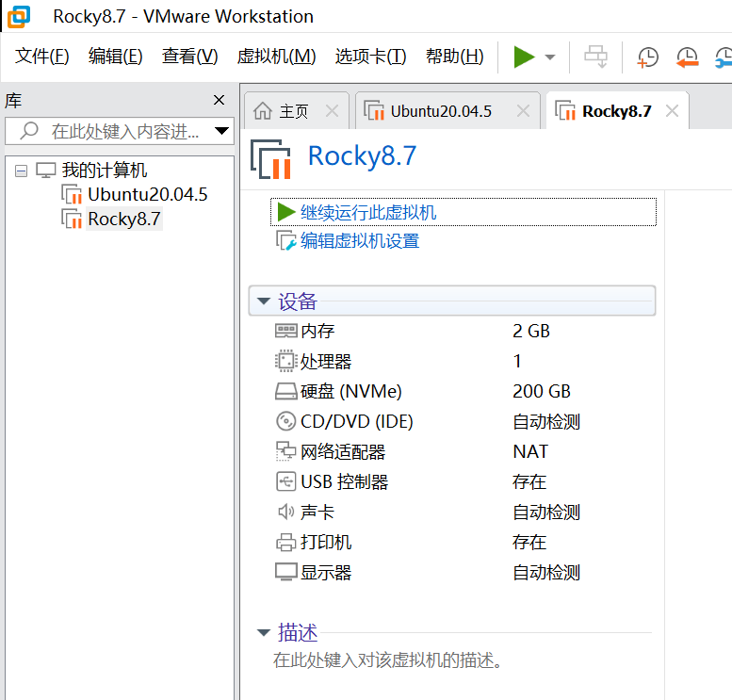This screenshot has height=700, width=732.
Task: Click the 网络适配器 network adapter icon
Action: [x=285, y=451]
